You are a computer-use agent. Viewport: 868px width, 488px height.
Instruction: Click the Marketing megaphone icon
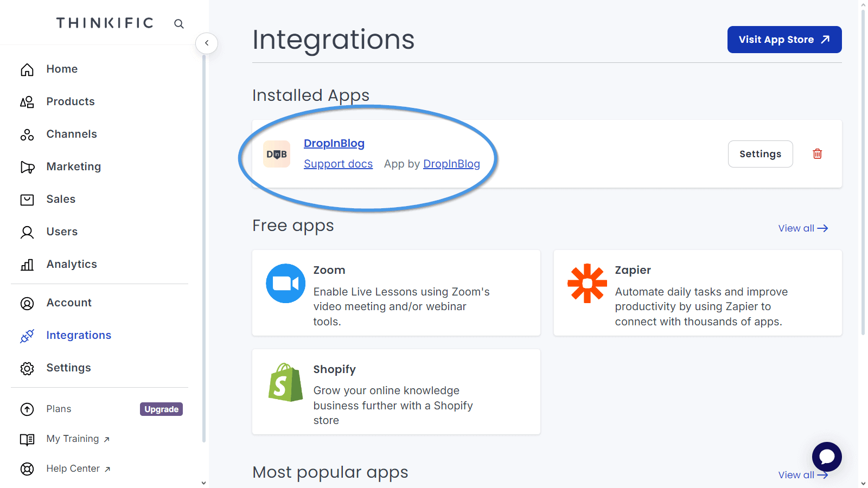tap(27, 167)
